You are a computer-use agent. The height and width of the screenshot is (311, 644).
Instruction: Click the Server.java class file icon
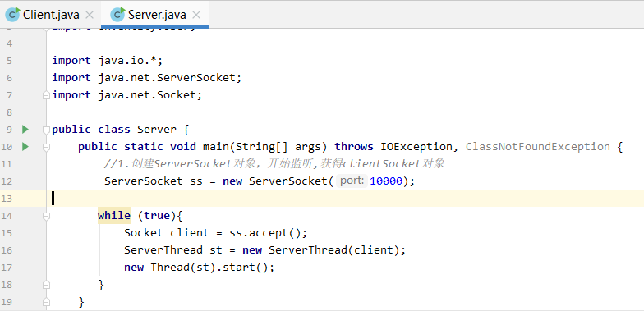coord(118,15)
